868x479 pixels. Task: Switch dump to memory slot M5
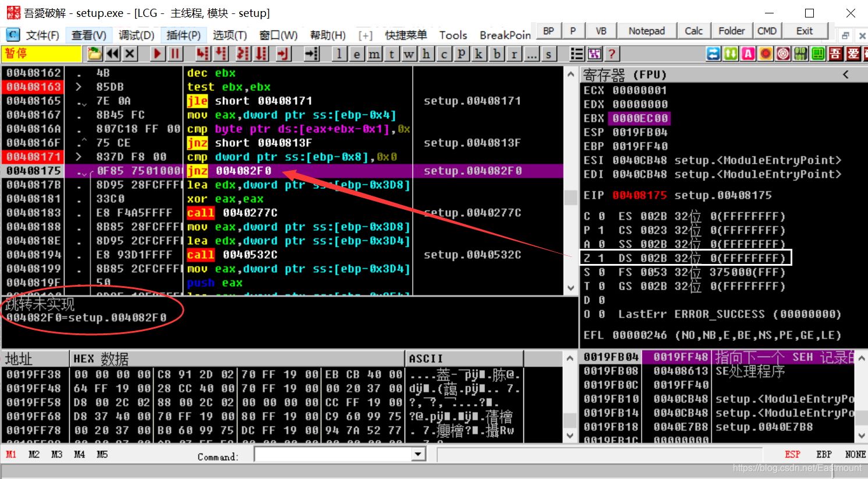102,455
